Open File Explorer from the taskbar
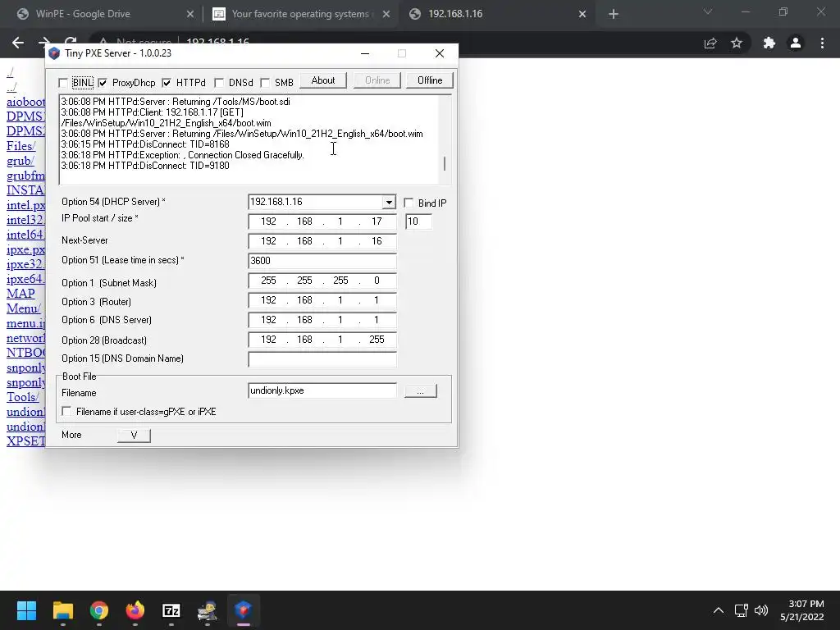Image resolution: width=840 pixels, height=630 pixels. pos(62,610)
